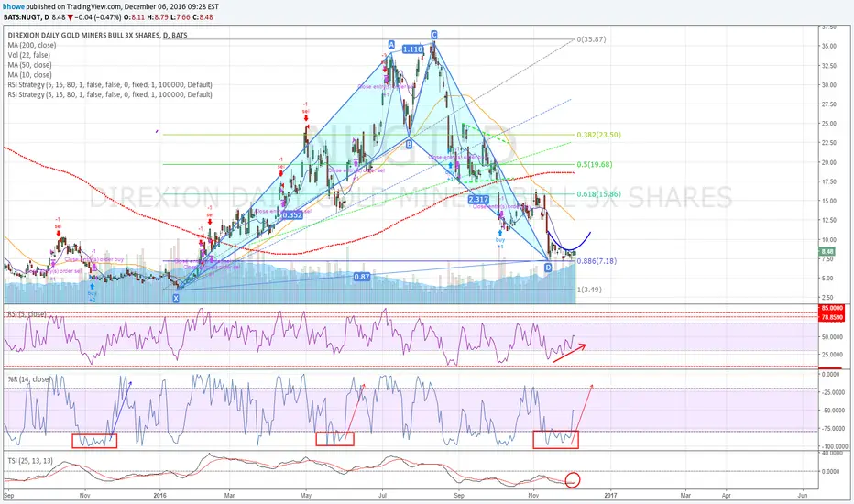Select the TSI (25, 13, 13) pane legend
The image size is (854, 504).
click(30, 460)
